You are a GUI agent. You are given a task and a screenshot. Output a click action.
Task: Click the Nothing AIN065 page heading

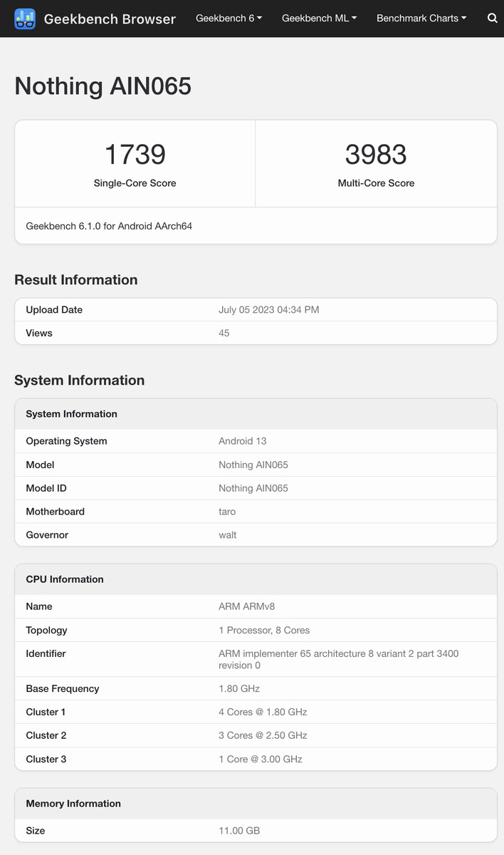pos(103,86)
